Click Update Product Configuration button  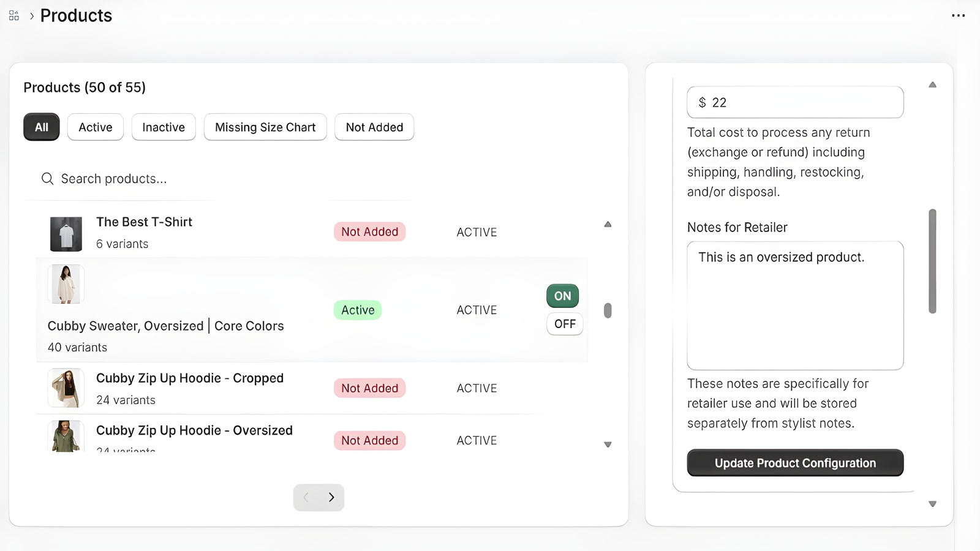(x=795, y=463)
